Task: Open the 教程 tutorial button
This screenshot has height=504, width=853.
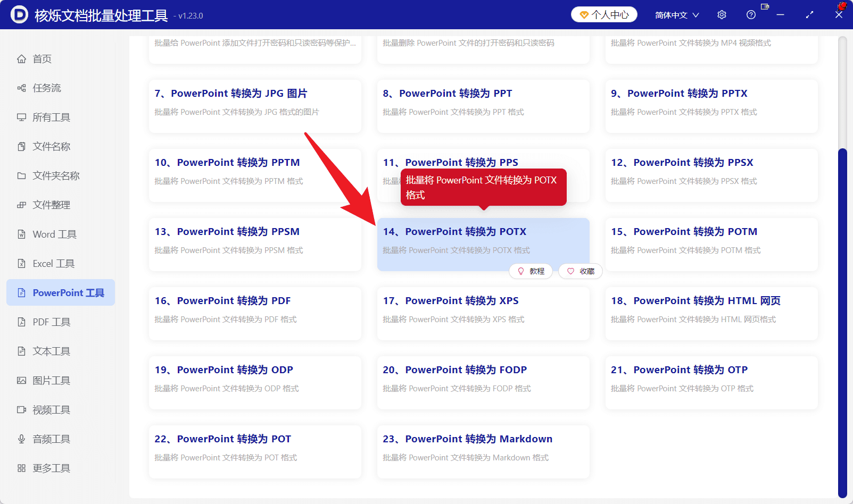Action: coord(531,271)
